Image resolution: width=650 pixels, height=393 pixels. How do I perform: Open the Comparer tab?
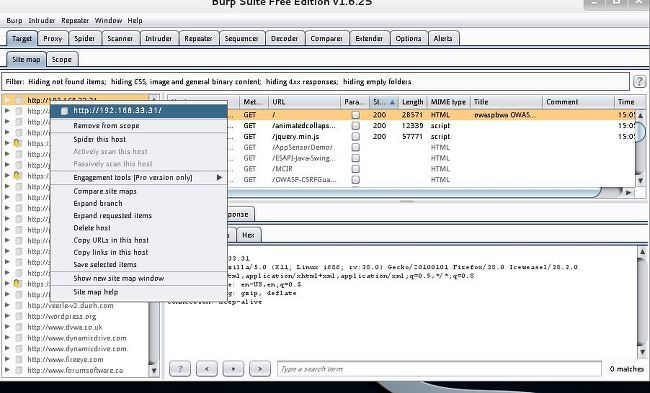(327, 39)
